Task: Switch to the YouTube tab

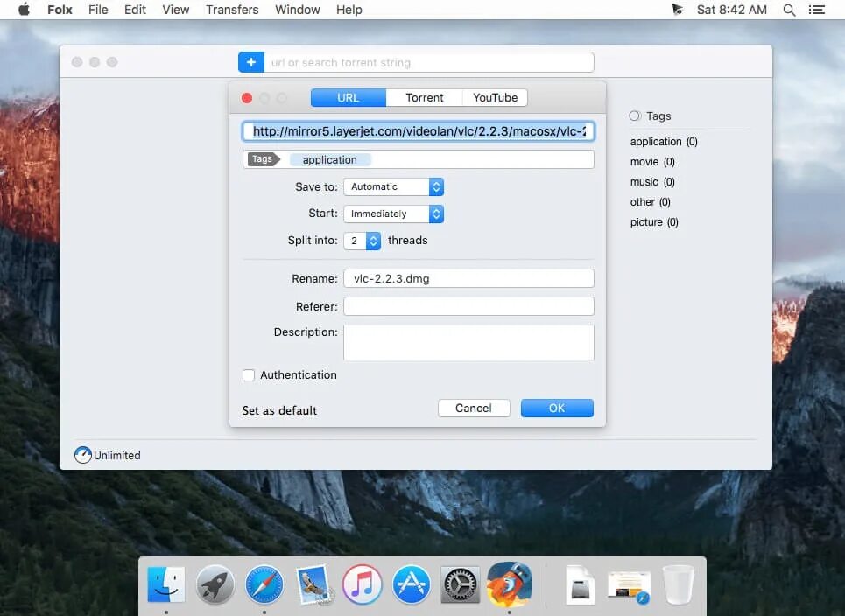Action: (495, 97)
